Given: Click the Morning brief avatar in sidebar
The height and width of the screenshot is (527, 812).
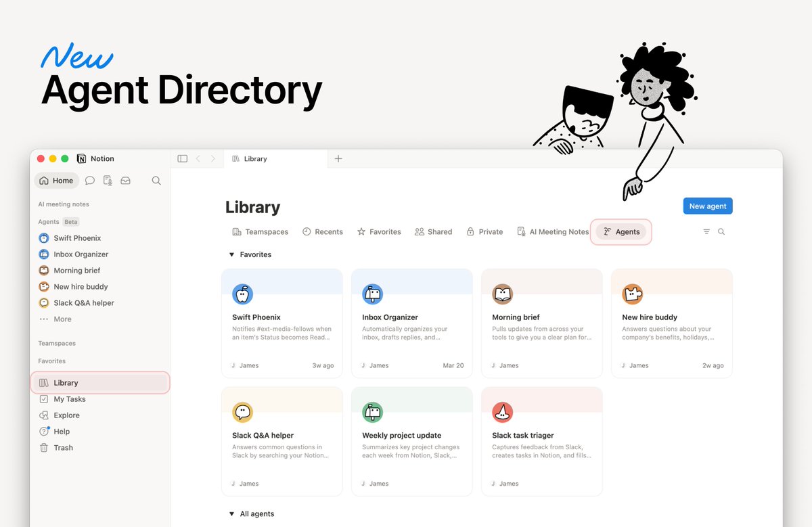Looking at the screenshot, I should 44,271.
